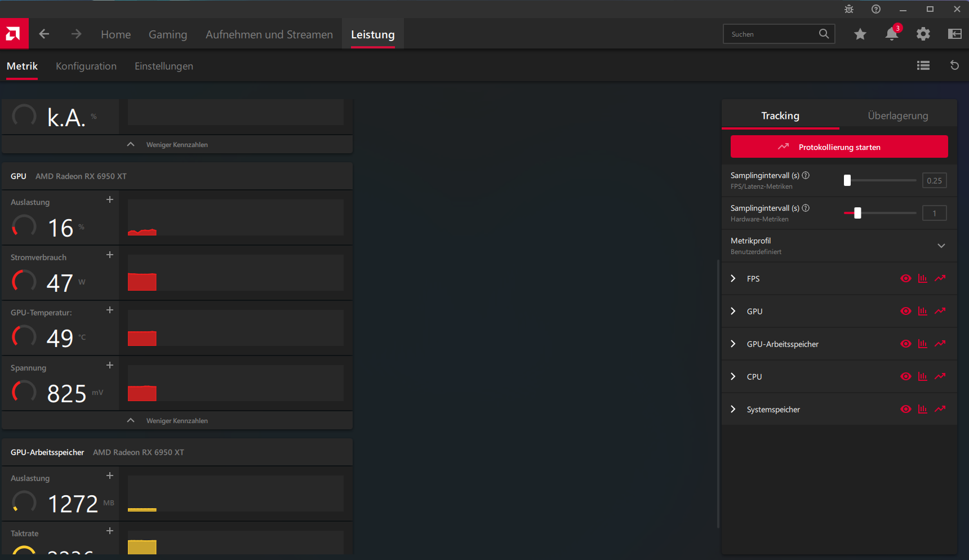Open the notifications bell icon
This screenshot has height=560, width=969.
point(891,34)
